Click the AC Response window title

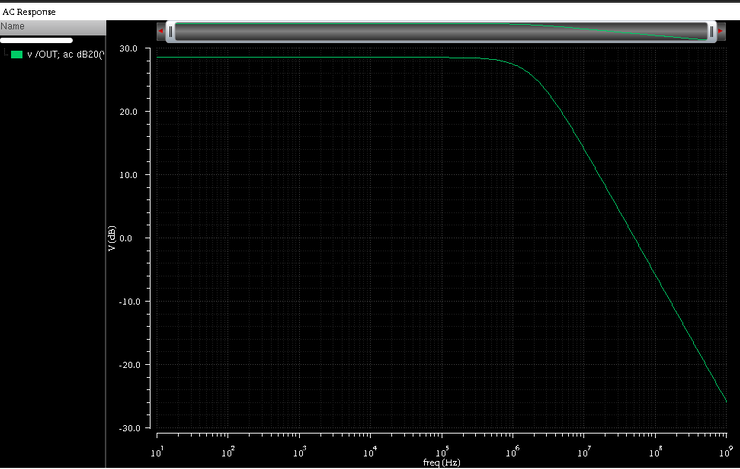29,12
